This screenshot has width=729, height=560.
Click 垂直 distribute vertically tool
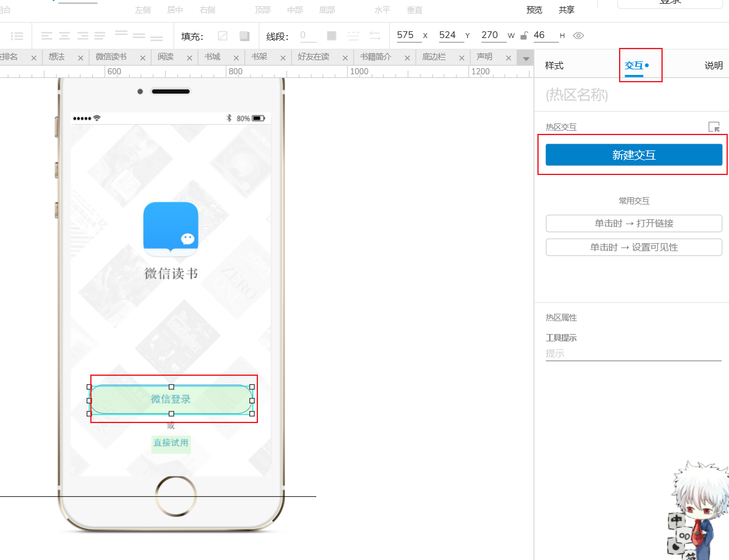(x=415, y=10)
